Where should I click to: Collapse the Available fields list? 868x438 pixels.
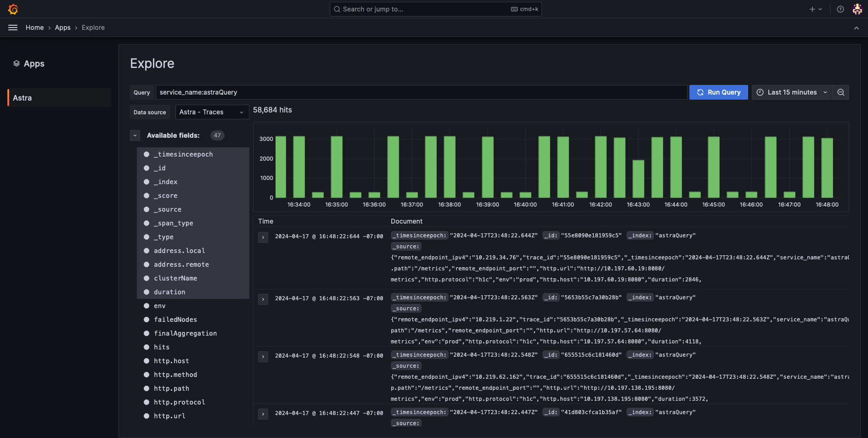click(135, 135)
